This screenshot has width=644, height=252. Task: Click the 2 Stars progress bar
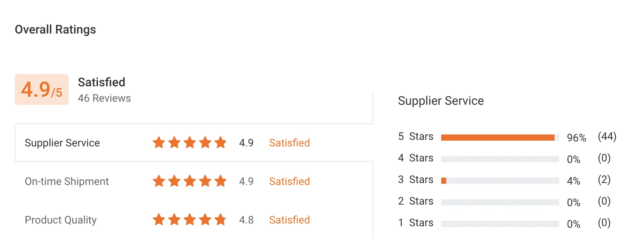500,202
